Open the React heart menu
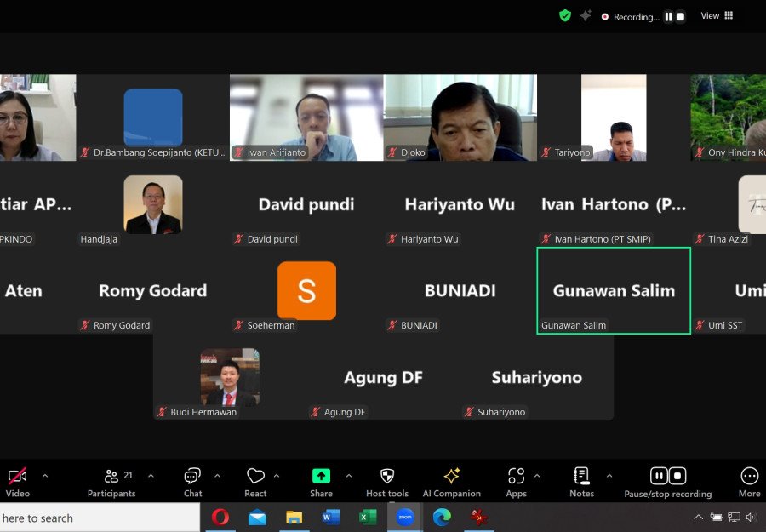Image resolution: width=766 pixels, height=532 pixels. [x=255, y=482]
